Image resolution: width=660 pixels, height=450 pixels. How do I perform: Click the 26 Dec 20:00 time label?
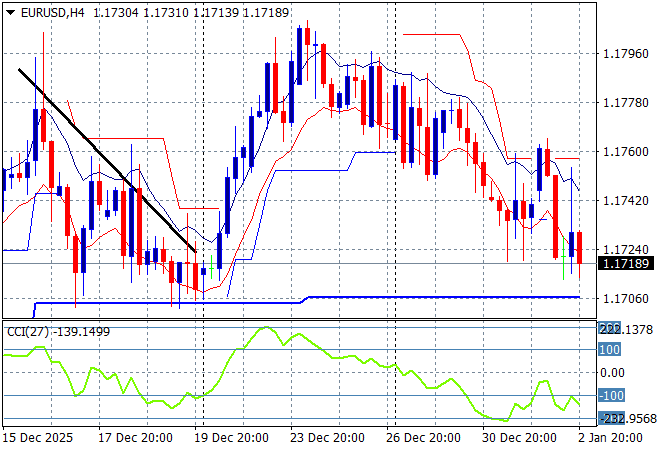pyautogui.click(x=424, y=438)
